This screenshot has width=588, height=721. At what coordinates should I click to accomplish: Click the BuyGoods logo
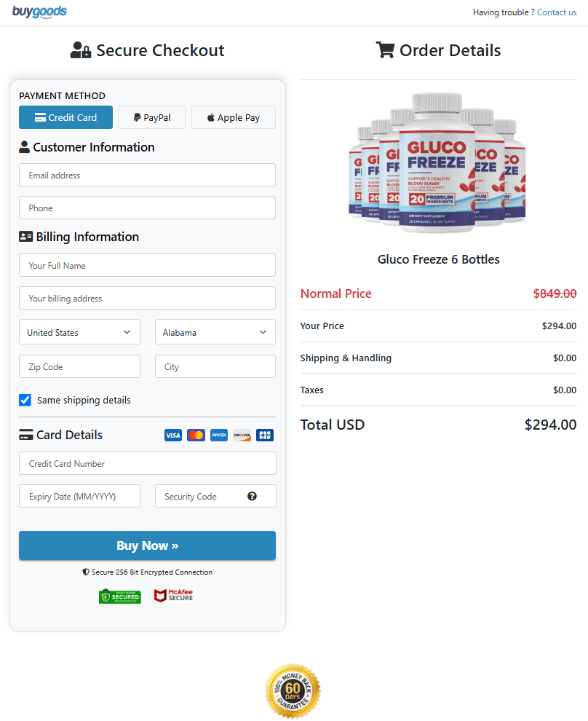pyautogui.click(x=39, y=12)
